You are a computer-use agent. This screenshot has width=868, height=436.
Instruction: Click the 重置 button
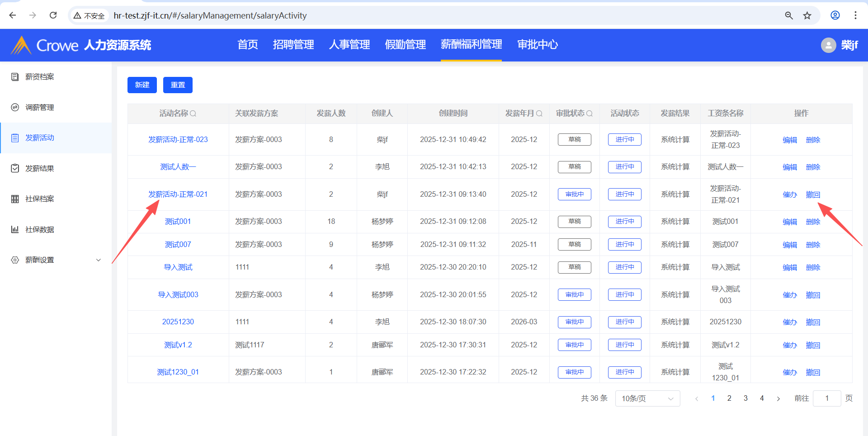point(178,85)
